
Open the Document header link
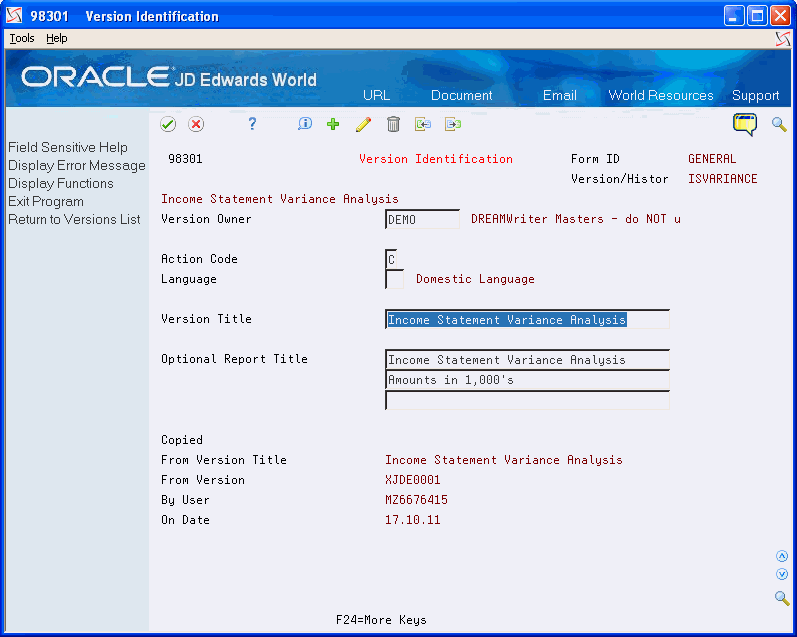[x=462, y=96]
